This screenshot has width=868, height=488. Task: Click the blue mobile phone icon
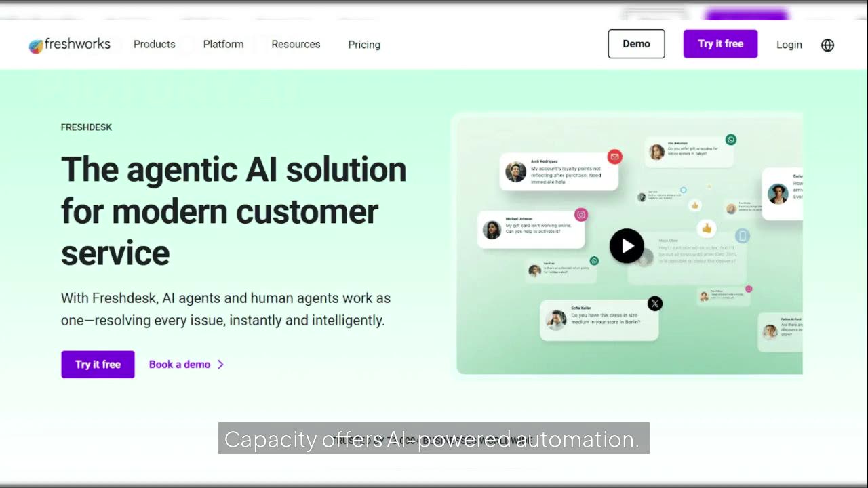point(743,236)
